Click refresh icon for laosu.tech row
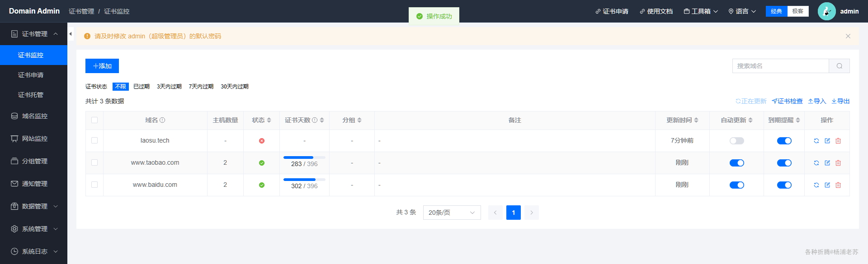The image size is (868, 264). (x=816, y=141)
